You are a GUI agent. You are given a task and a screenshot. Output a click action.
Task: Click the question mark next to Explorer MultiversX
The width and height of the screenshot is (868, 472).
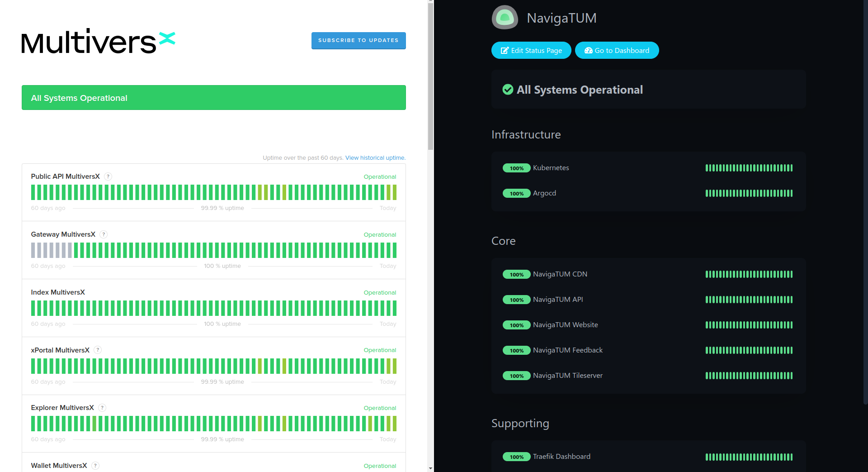(x=102, y=408)
